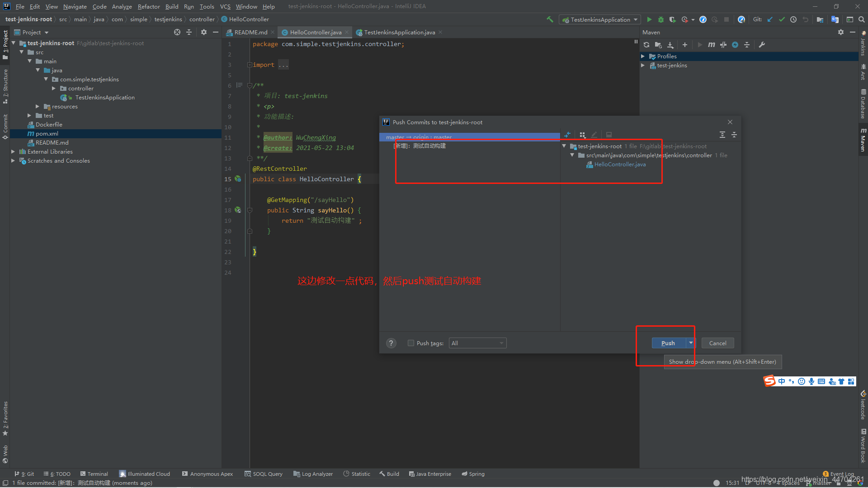This screenshot has width=868, height=488.
Task: Click Cancel to dismiss push dialog
Action: pyautogui.click(x=718, y=343)
